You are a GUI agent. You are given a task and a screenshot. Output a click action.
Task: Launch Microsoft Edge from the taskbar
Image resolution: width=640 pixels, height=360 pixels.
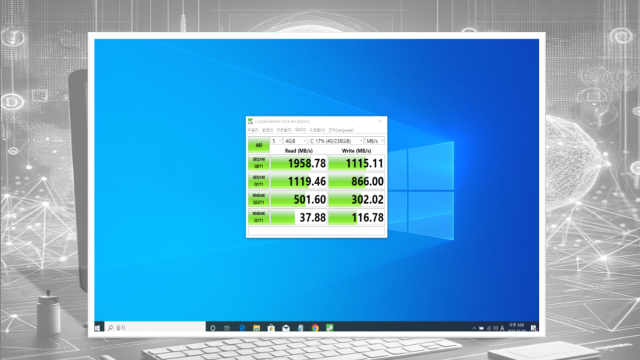pos(242,328)
